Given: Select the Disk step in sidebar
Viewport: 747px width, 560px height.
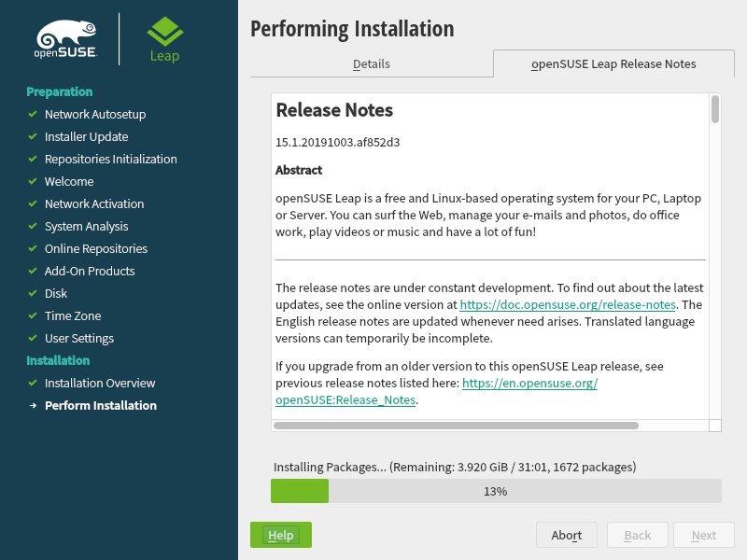Looking at the screenshot, I should (x=56, y=293).
